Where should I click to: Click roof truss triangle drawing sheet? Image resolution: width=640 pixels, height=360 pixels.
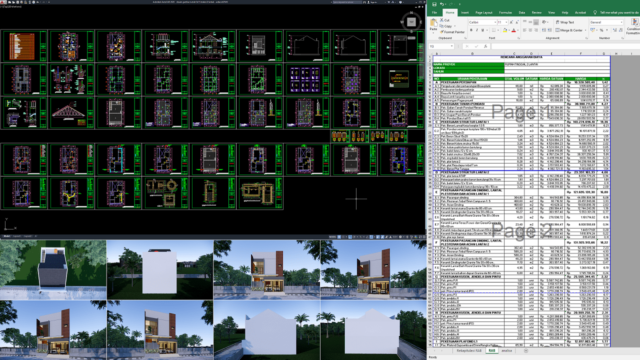tap(71, 113)
